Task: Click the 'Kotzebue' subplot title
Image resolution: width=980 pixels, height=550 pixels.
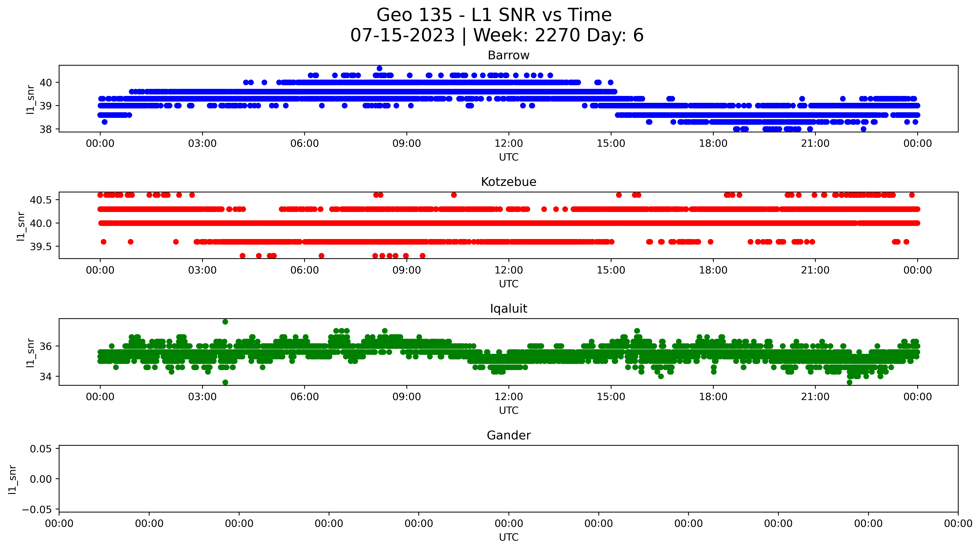Action: [509, 182]
